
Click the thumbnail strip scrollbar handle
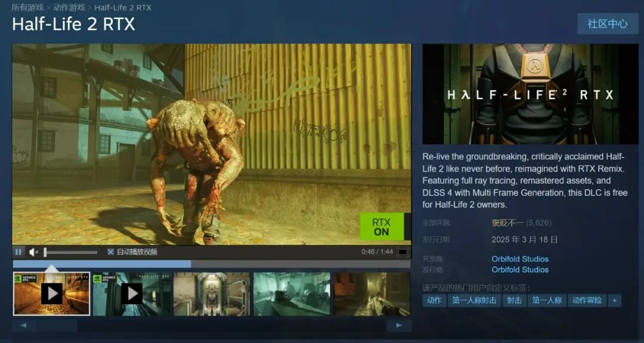click(57, 325)
